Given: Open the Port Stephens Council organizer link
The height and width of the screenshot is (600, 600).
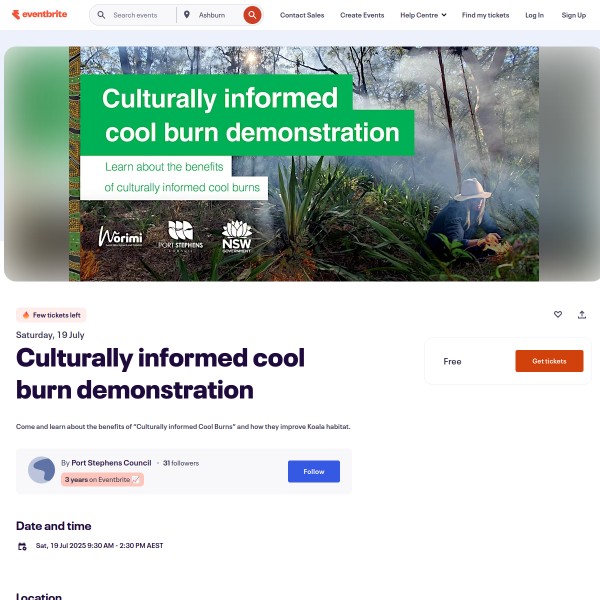Looking at the screenshot, I should coord(111,463).
